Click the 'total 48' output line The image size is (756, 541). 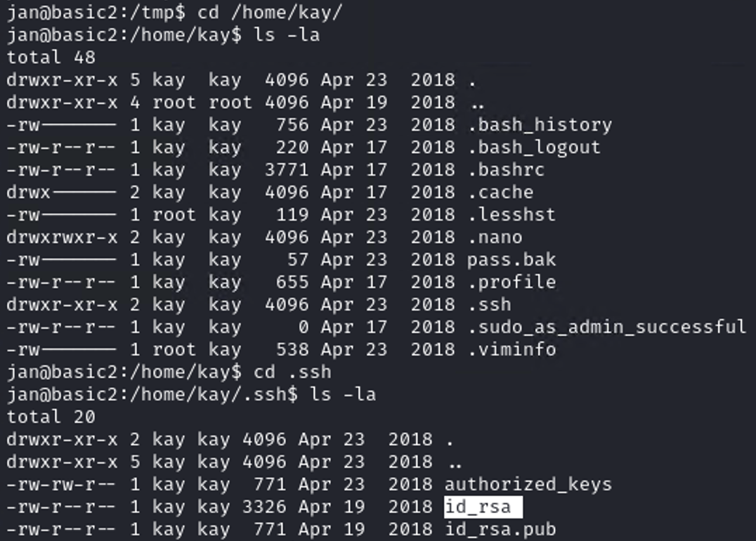tap(51, 57)
